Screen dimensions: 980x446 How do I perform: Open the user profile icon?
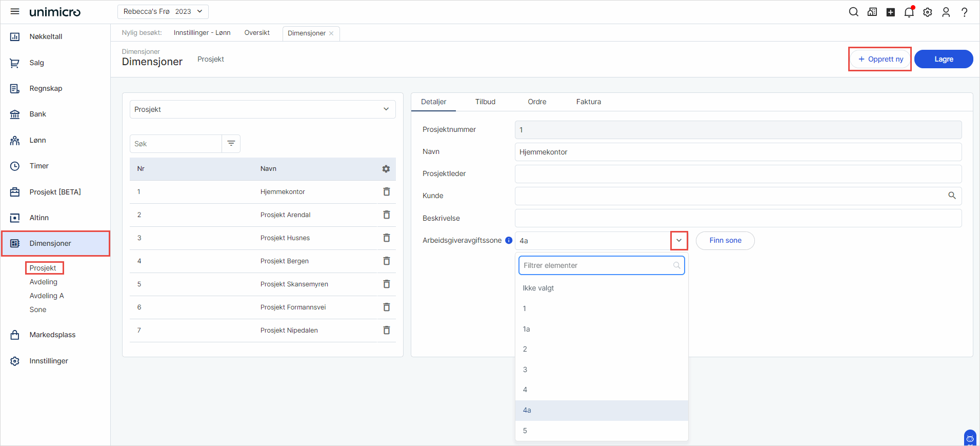[x=946, y=12]
